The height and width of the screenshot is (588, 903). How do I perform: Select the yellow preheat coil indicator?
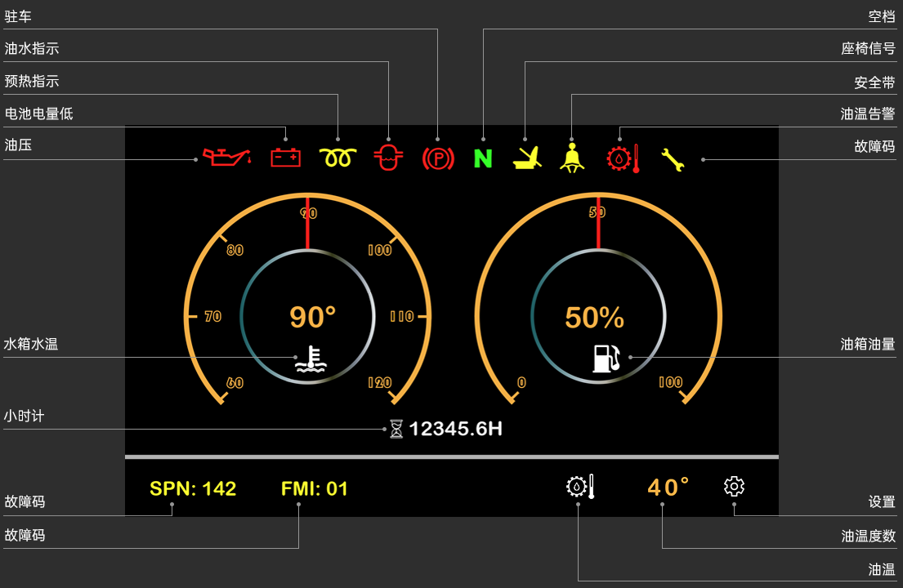click(x=337, y=158)
